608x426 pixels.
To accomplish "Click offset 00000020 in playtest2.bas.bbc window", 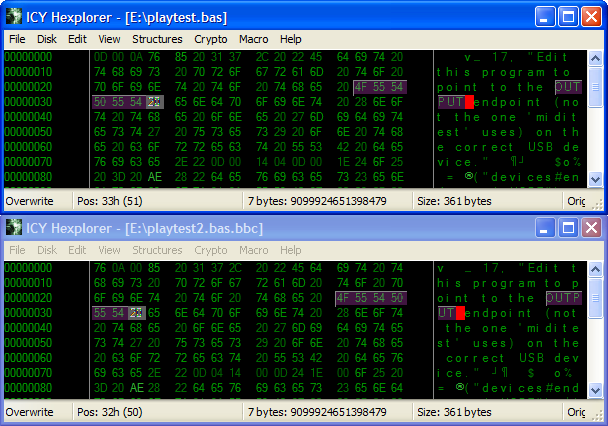I will click(x=28, y=298).
